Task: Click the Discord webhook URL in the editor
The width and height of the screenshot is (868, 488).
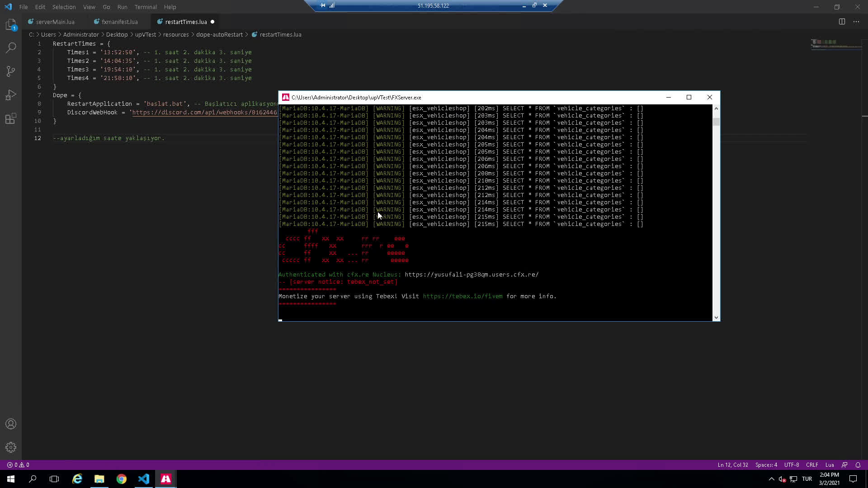Action: pos(204,113)
